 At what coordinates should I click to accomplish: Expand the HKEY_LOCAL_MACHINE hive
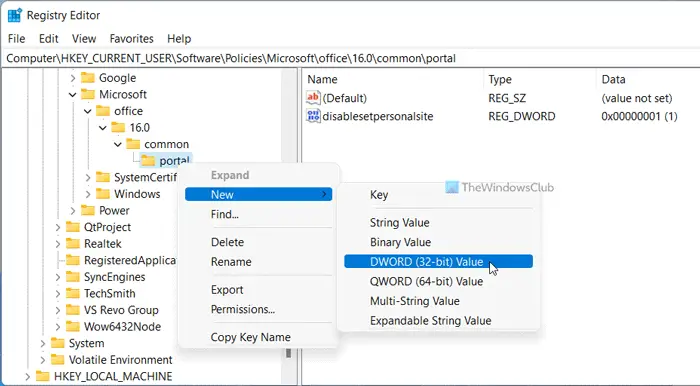point(28,377)
